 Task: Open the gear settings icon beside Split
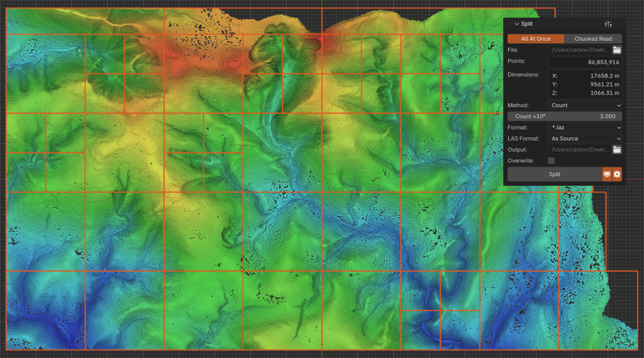point(617,174)
